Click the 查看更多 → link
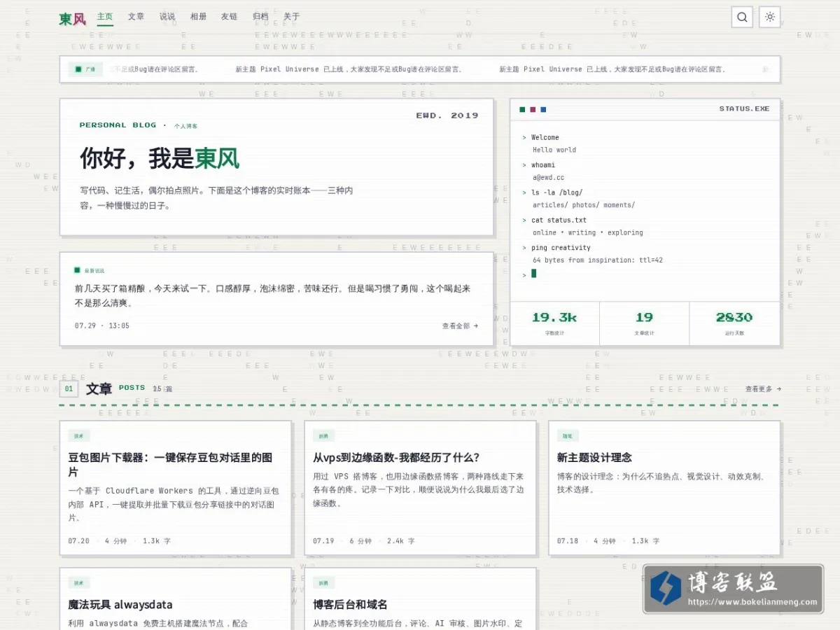The width and height of the screenshot is (840, 630). point(763,388)
